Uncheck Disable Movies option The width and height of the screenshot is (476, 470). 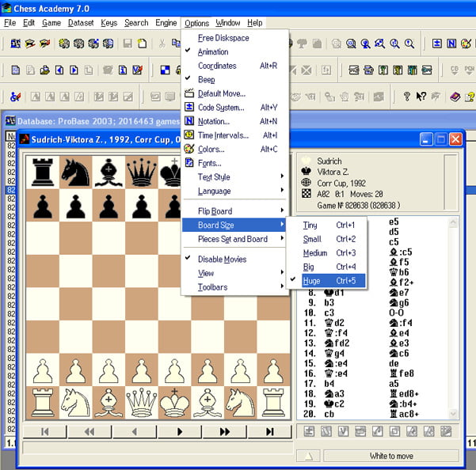point(222,260)
